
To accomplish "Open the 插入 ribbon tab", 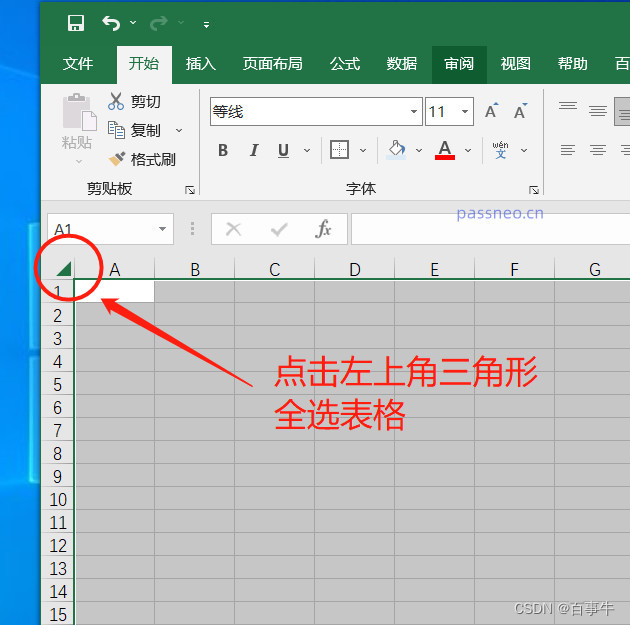I will (x=200, y=64).
